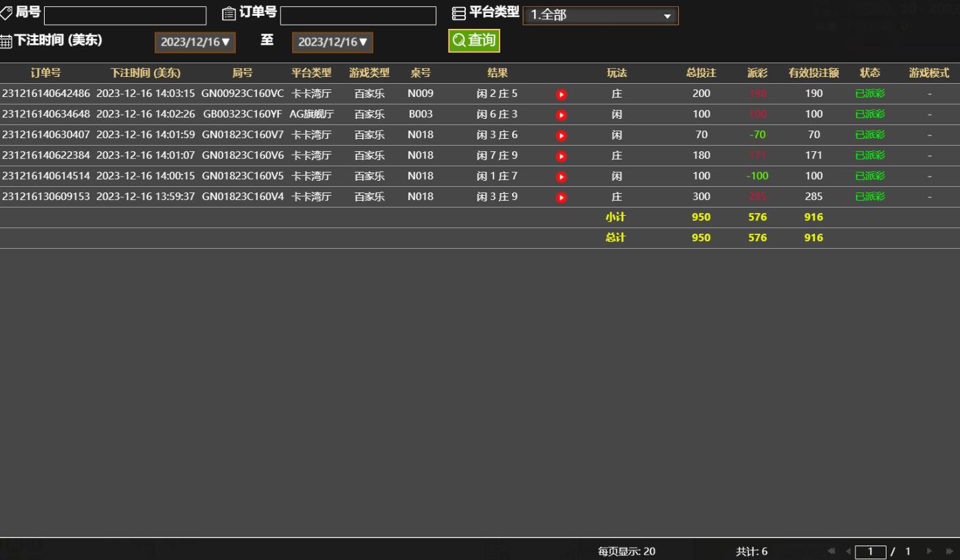Image resolution: width=960 pixels, height=560 pixels.
Task: Jump to last page arrow
Action: (x=950, y=551)
